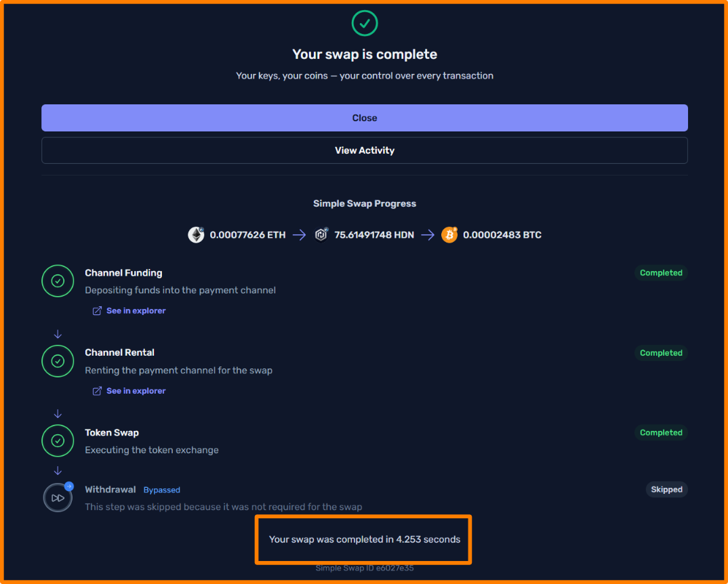This screenshot has height=584, width=728.
Task: Click the Withdrawal fast-forward skipped icon
Action: [58, 498]
